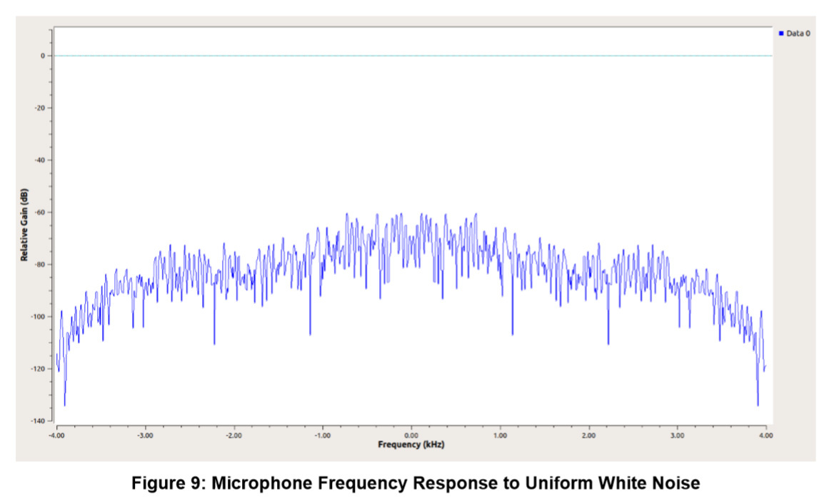
Task: Click the -1.00 frequency tick label
Action: [x=322, y=435]
